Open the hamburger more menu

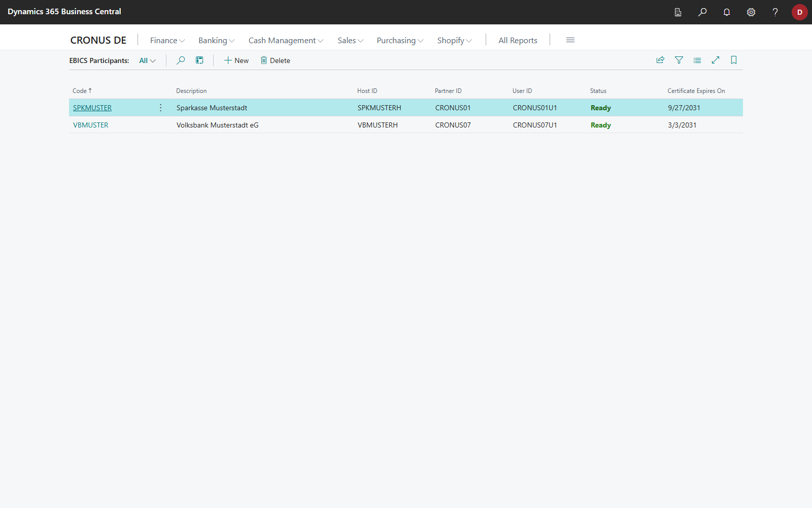click(x=570, y=40)
